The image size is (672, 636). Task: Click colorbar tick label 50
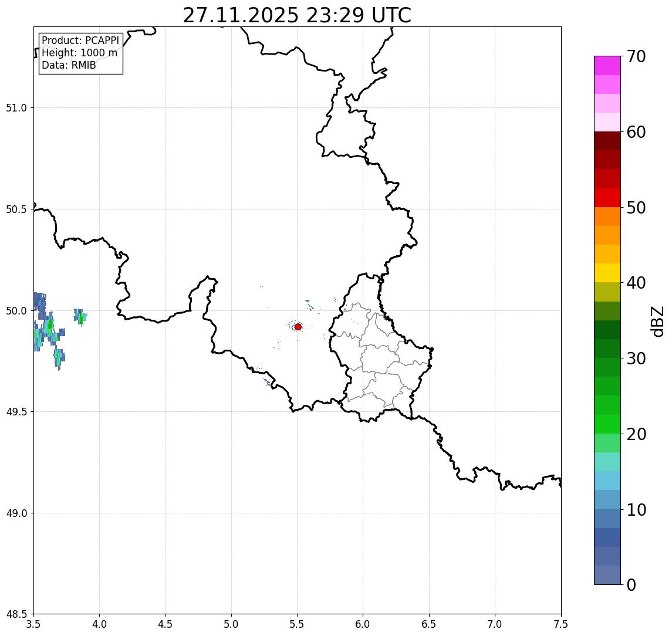point(636,208)
